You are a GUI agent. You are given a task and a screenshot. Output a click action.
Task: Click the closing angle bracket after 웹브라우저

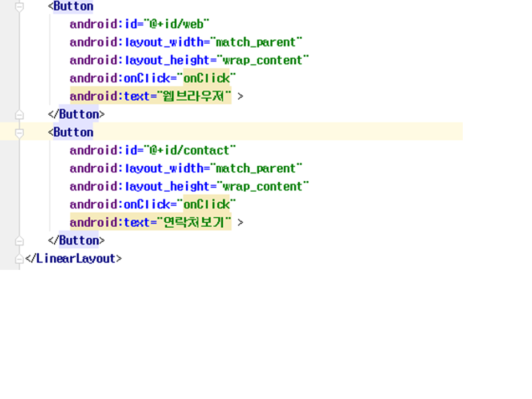tap(240, 96)
